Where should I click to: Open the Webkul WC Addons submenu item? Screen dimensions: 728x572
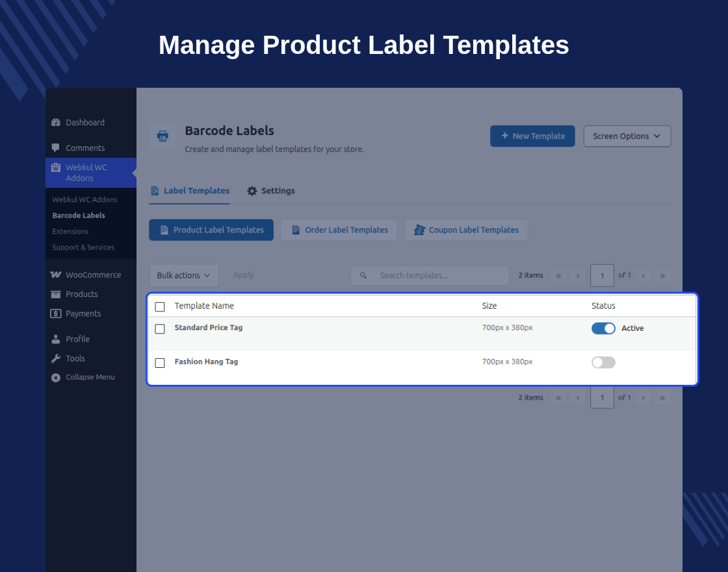[84, 200]
